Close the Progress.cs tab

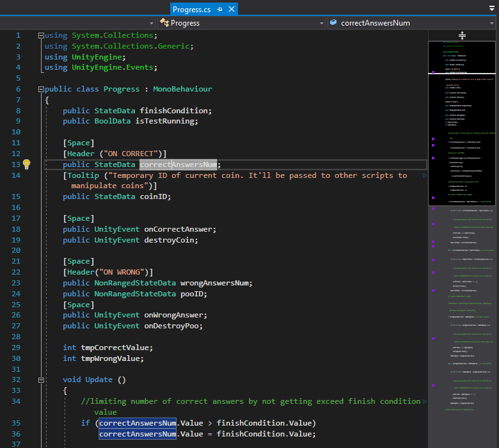tap(232, 9)
